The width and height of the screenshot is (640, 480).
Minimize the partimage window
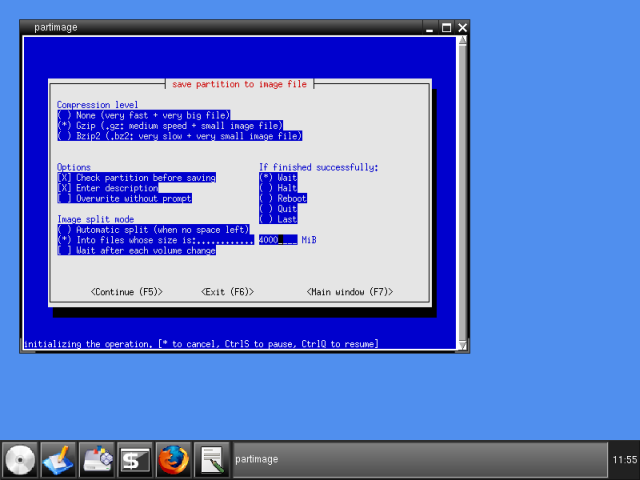(x=430, y=27)
